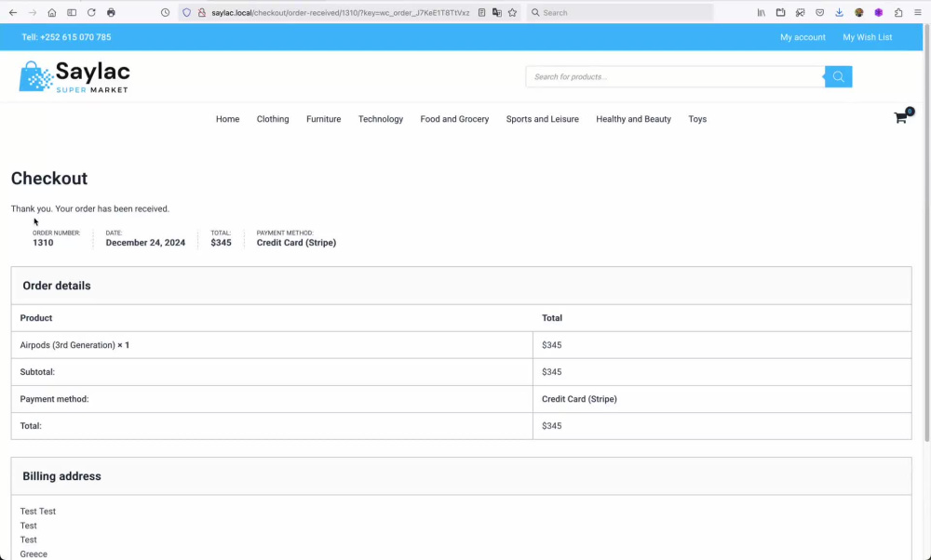
Task: Open the Firefox View tabs folder icon
Action: (x=781, y=12)
